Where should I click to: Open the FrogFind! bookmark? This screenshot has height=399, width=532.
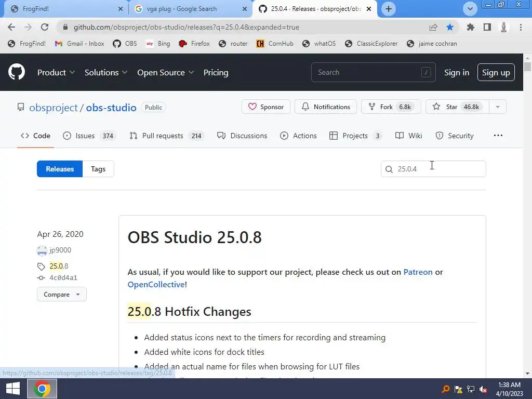(27, 44)
